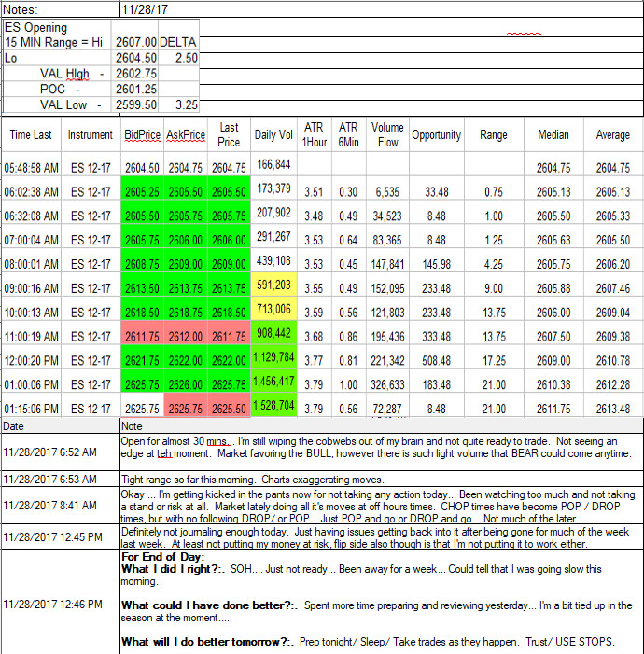Select the opening range Hi value 2607.00
This screenshot has width=644, height=654.
(134, 42)
